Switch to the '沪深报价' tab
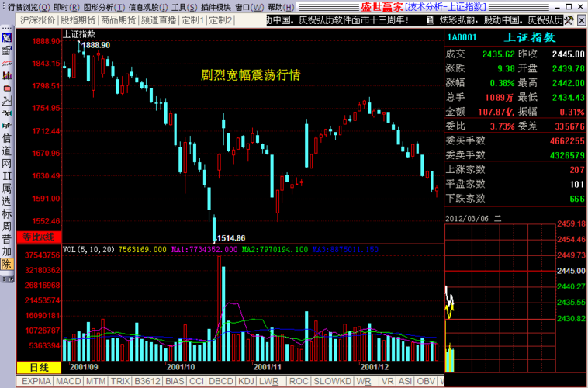Viewport: 588px width, 388px height. pyautogui.click(x=37, y=19)
